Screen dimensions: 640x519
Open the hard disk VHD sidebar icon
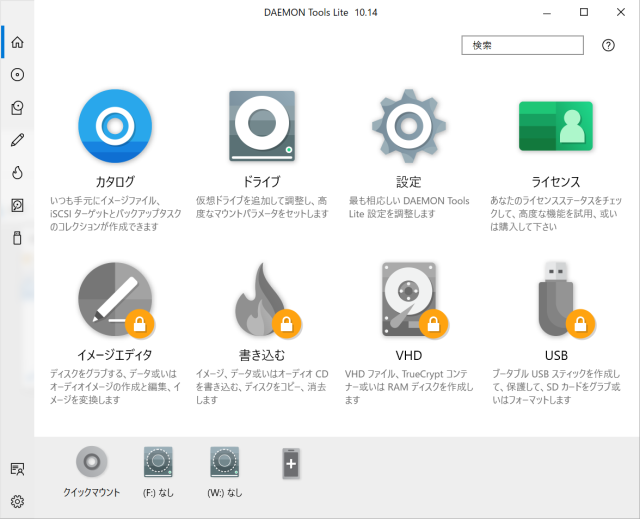pyautogui.click(x=17, y=205)
